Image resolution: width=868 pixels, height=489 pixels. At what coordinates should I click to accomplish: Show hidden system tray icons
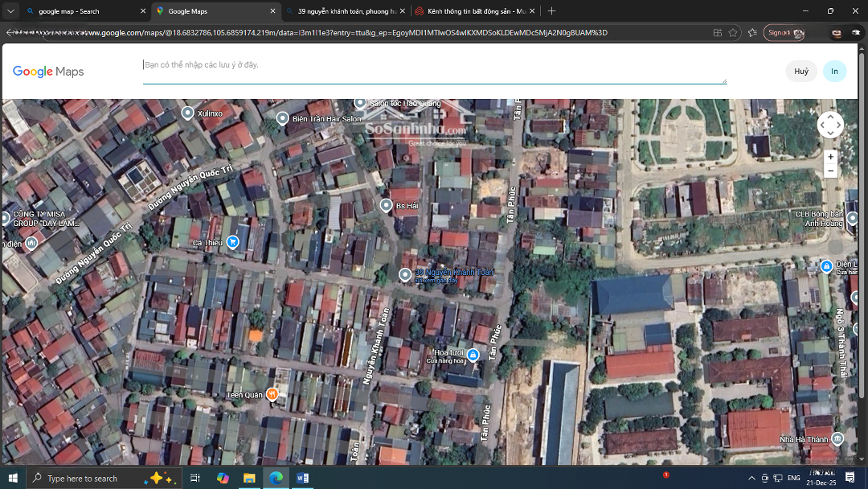pyautogui.click(x=751, y=479)
